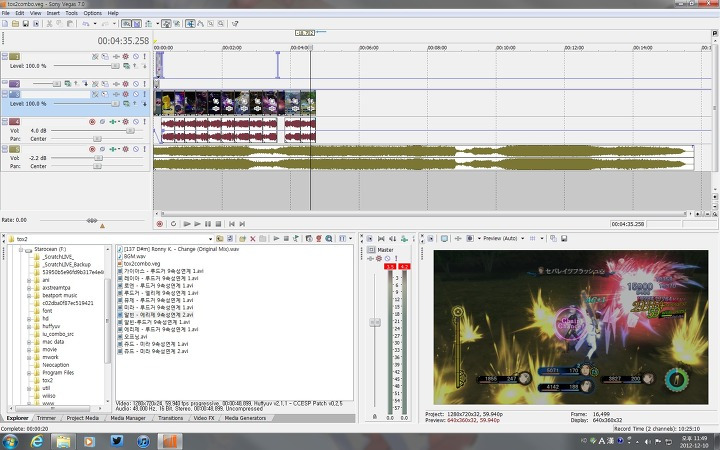
Task: Pause playback in transport bar
Action: click(x=208, y=224)
